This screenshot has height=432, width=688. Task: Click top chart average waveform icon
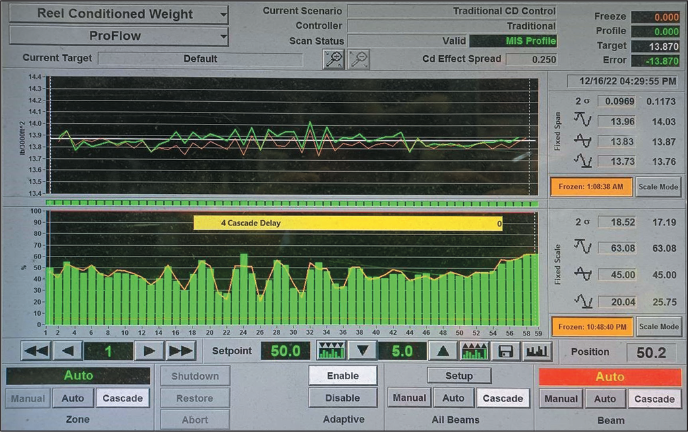coord(583,141)
